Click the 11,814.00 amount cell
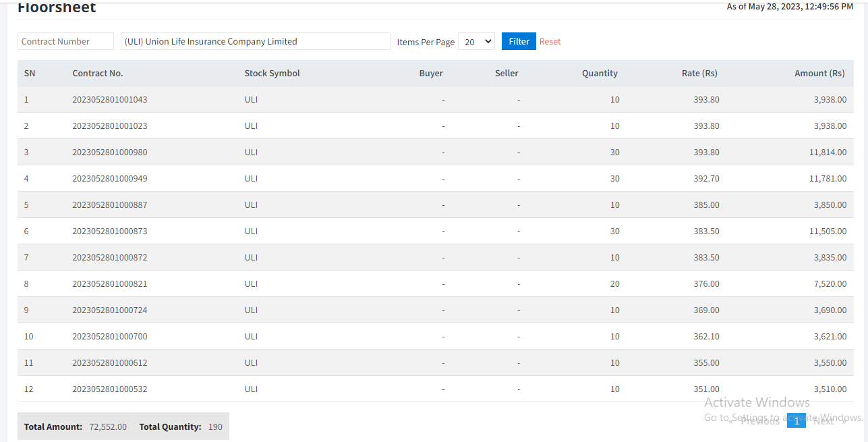The image size is (868, 442). tap(828, 152)
